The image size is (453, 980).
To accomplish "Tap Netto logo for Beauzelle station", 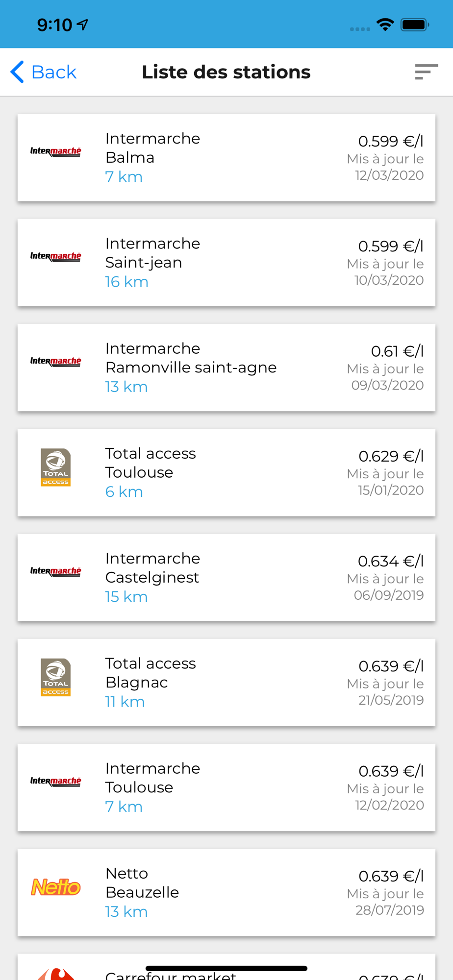I will click(x=55, y=887).
